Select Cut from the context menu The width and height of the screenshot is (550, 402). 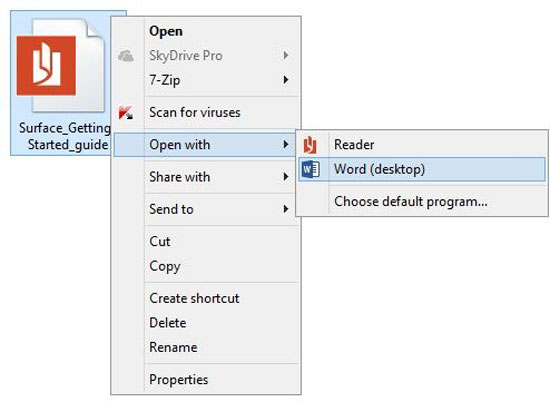point(160,241)
